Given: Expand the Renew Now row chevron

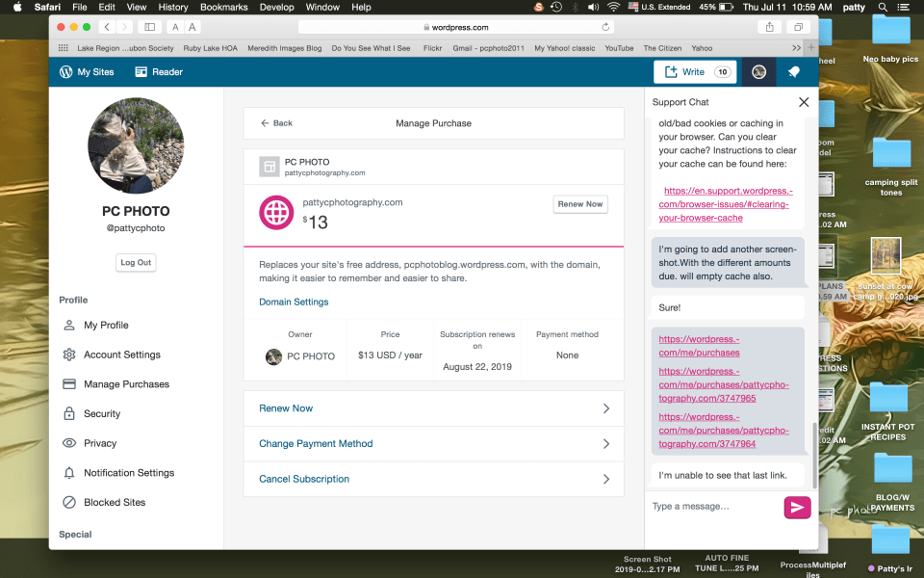Looking at the screenshot, I should point(605,408).
